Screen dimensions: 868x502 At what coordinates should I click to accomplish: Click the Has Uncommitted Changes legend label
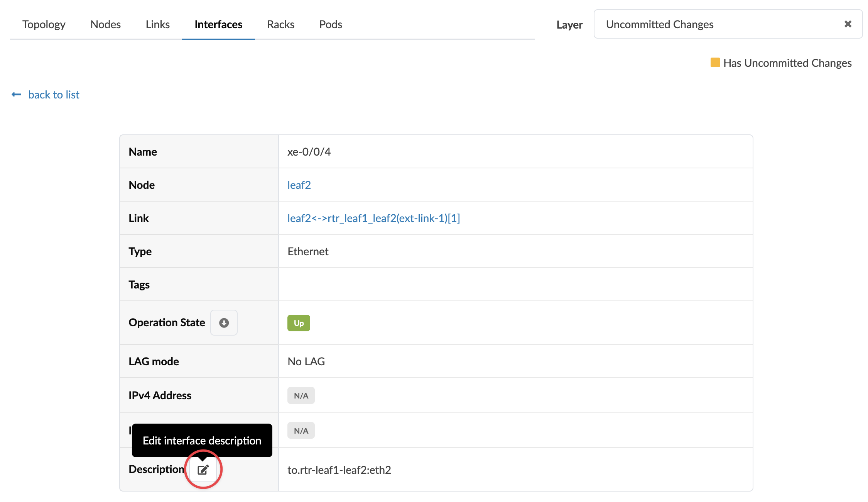787,63
